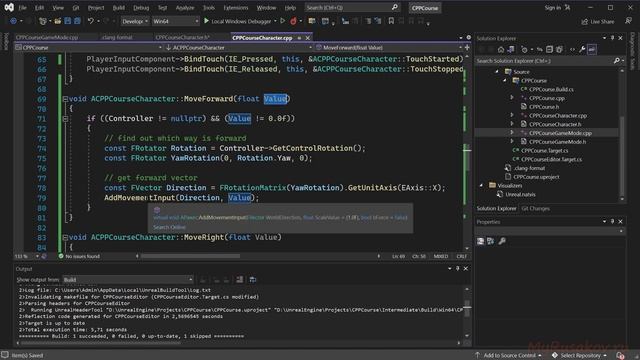This screenshot has width=640, height=360.
Task: Click the bookmark icon in the main toolbar
Action: tap(391, 21)
